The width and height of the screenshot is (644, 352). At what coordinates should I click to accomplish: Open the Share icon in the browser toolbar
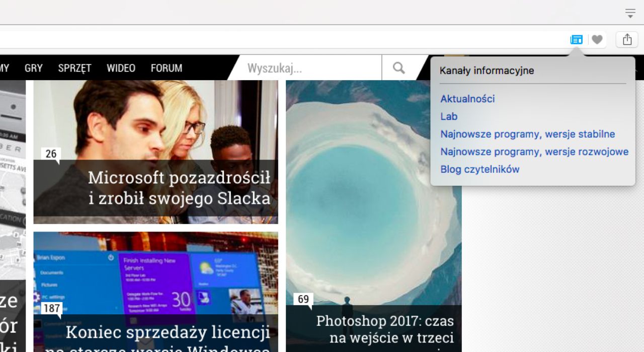[626, 39]
